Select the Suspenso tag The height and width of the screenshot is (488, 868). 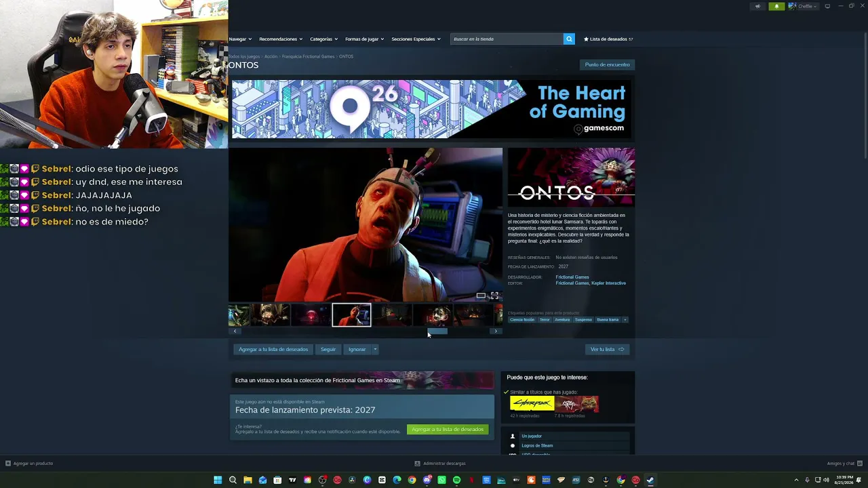click(583, 319)
